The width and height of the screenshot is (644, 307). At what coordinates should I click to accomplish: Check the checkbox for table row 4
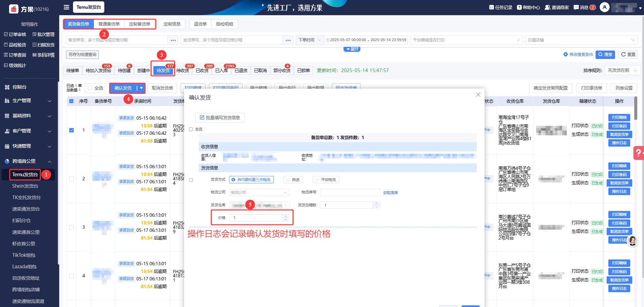pos(71,276)
